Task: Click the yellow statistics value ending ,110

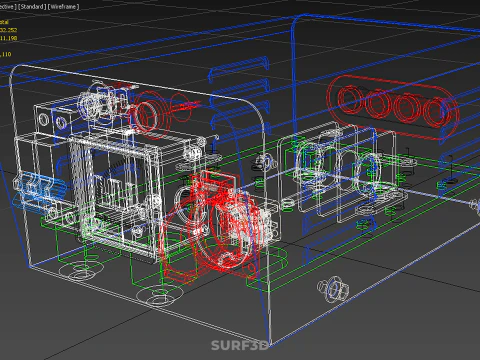Action: pos(6,54)
